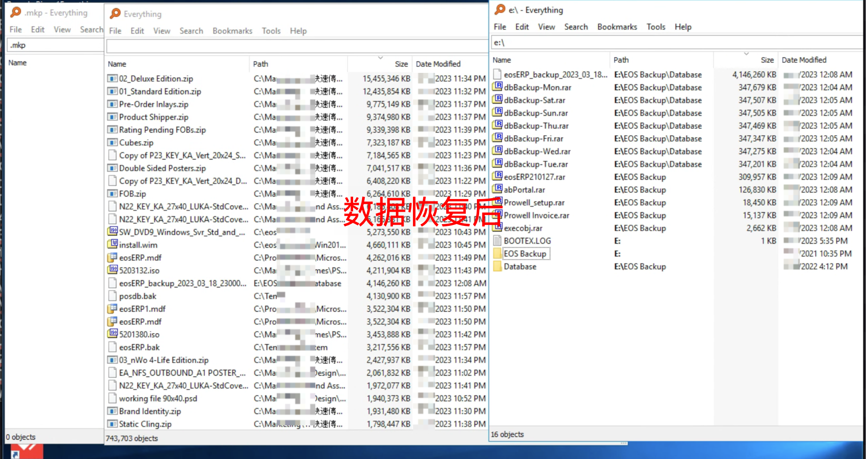Sort by Date Modified in e:\ window

coord(821,60)
